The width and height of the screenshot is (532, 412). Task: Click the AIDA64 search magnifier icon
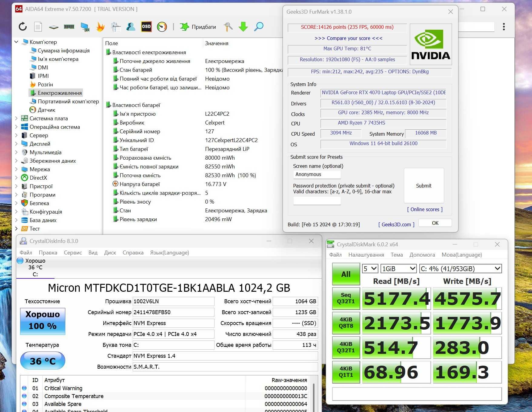[x=258, y=27]
